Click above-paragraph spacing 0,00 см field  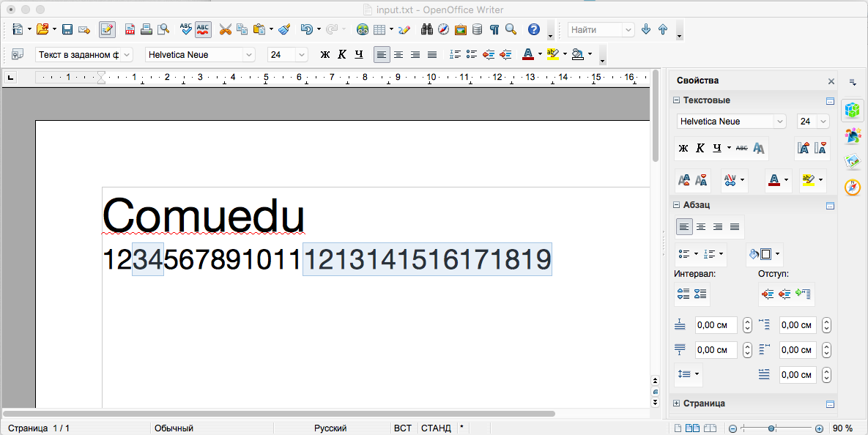click(716, 325)
